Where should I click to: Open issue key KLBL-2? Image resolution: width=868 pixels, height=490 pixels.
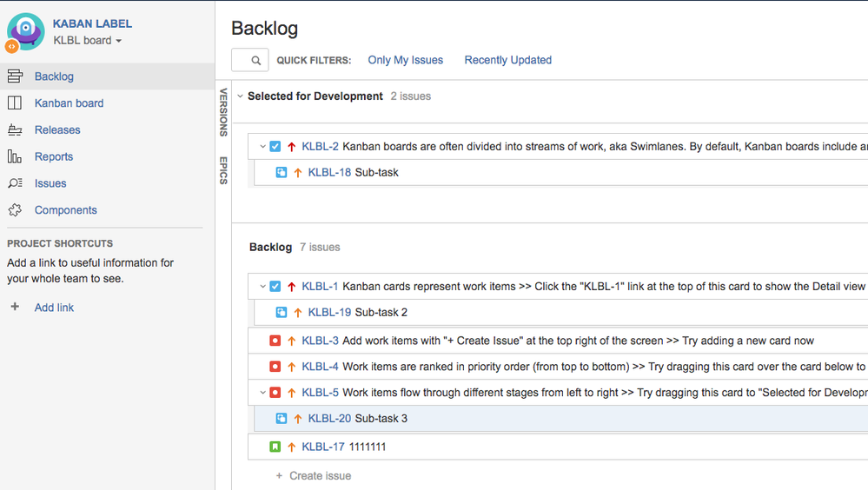(320, 147)
